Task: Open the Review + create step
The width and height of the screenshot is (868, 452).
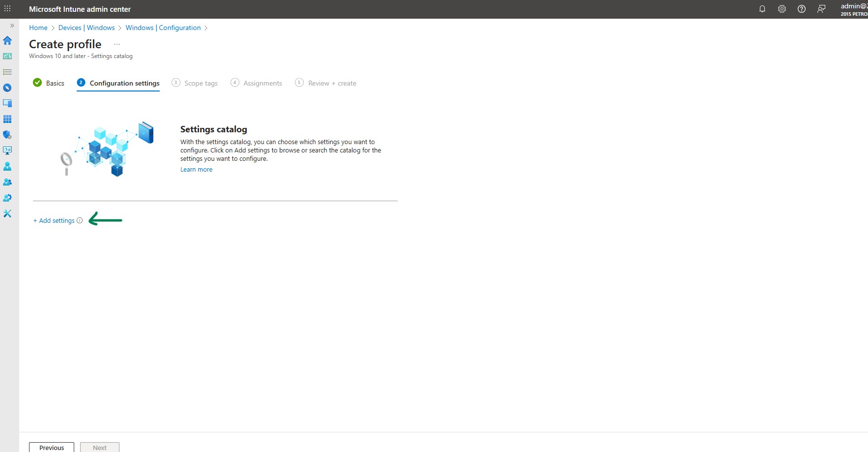Action: [332, 83]
